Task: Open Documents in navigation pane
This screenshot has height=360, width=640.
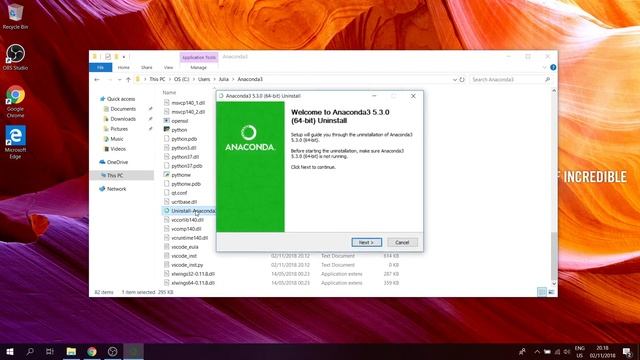Action: pos(123,109)
